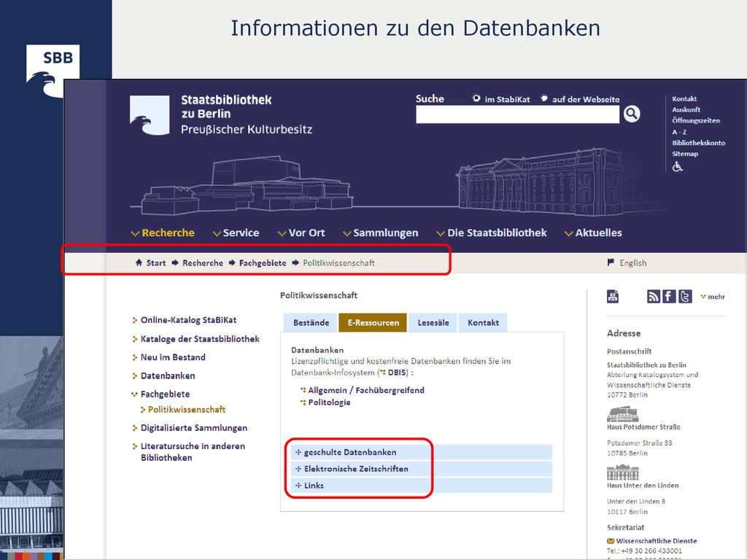This screenshot has height=560, width=747.
Task: Click the magnifying glass search icon
Action: coord(632,114)
